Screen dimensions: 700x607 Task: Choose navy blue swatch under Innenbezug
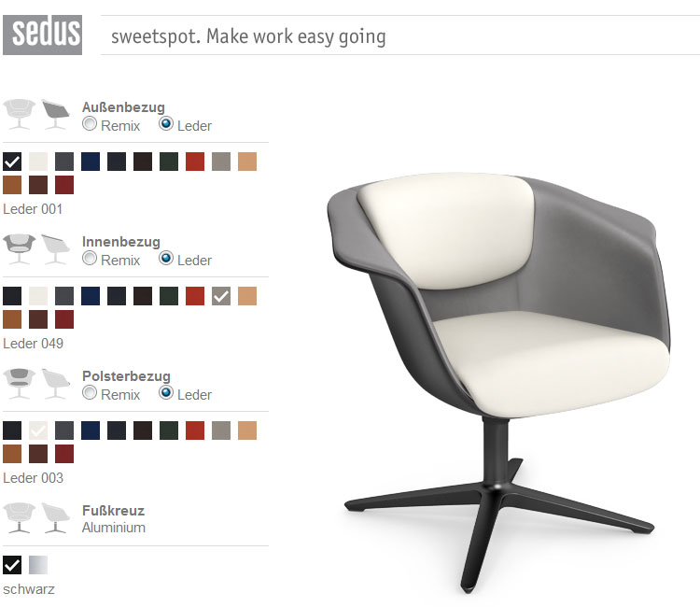tap(91, 296)
